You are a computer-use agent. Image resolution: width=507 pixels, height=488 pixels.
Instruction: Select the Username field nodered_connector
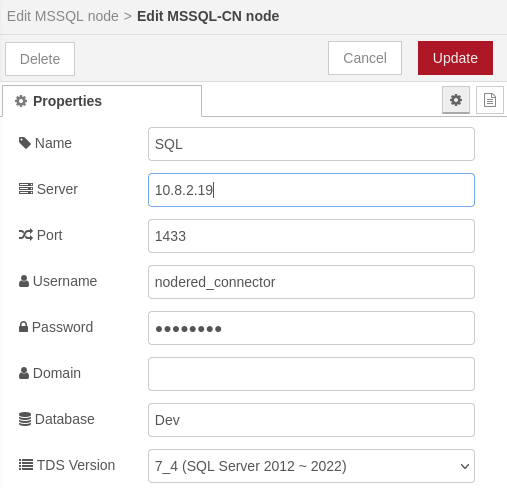click(311, 282)
